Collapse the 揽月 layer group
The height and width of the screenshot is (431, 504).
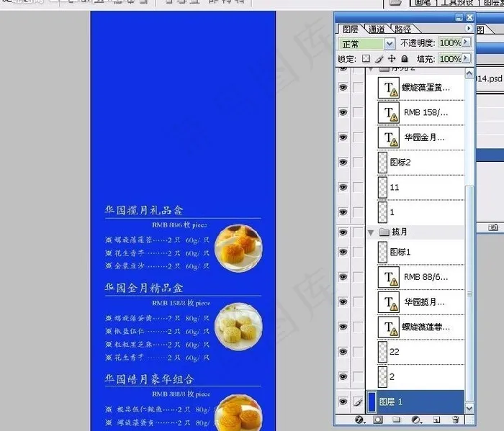coord(371,232)
